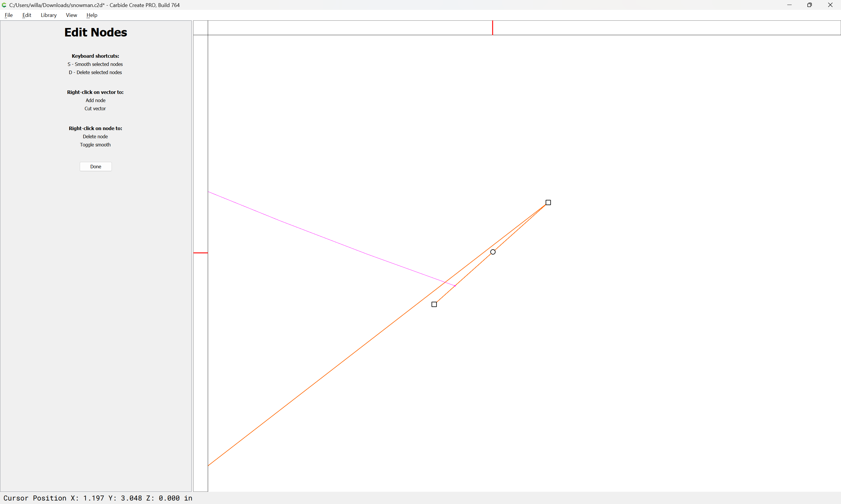The height and width of the screenshot is (504, 841).
Task: Select the upper-right square node
Action: point(548,202)
